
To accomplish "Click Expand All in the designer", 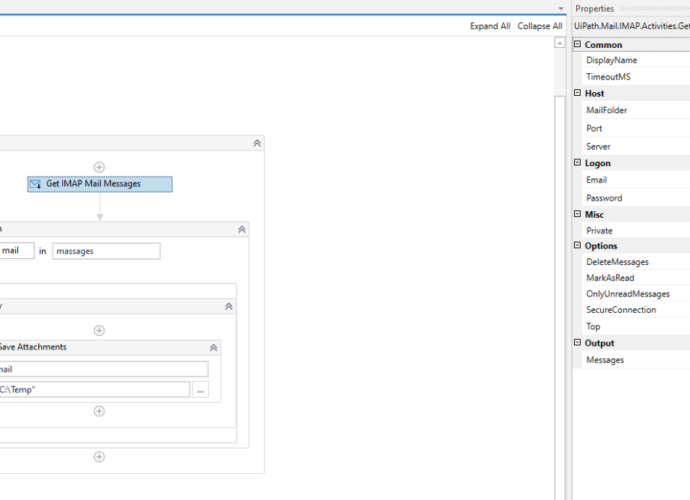I will (490, 26).
